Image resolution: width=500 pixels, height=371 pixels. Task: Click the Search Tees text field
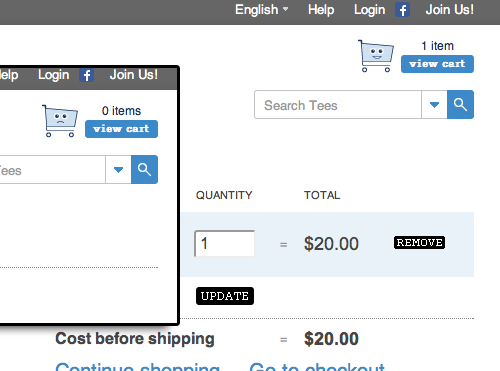point(338,105)
